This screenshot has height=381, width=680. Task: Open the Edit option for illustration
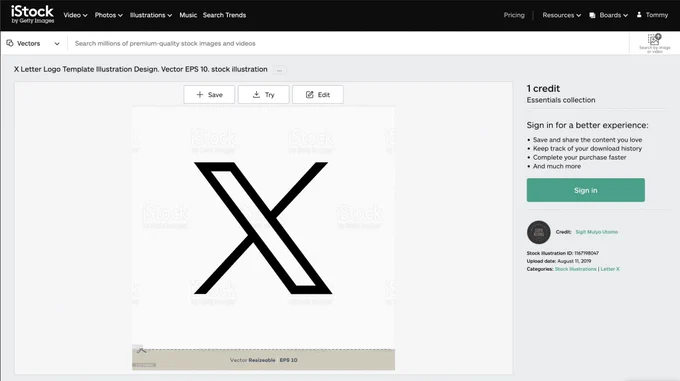[x=318, y=94]
